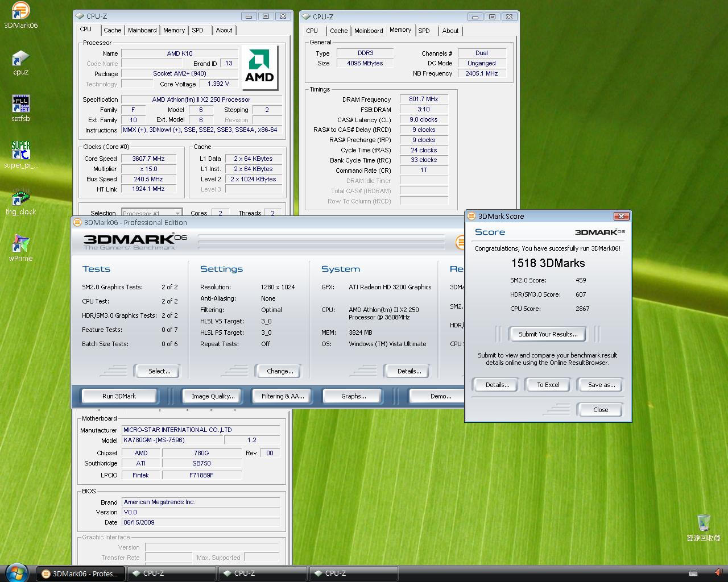Open Mainboard tab in right CPU-Z window
The image size is (728, 582).
[369, 31]
